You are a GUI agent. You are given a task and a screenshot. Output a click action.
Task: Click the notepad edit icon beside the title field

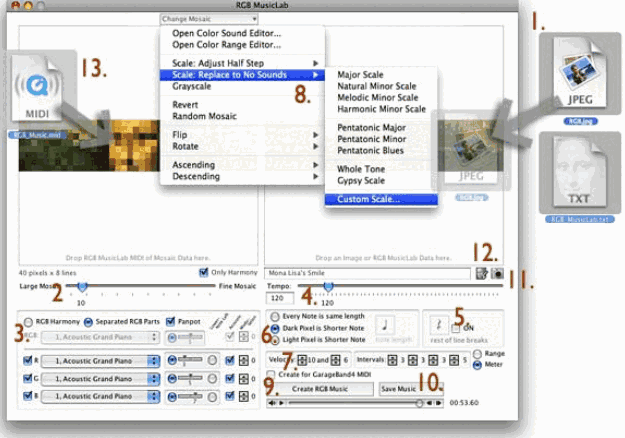[482, 273]
